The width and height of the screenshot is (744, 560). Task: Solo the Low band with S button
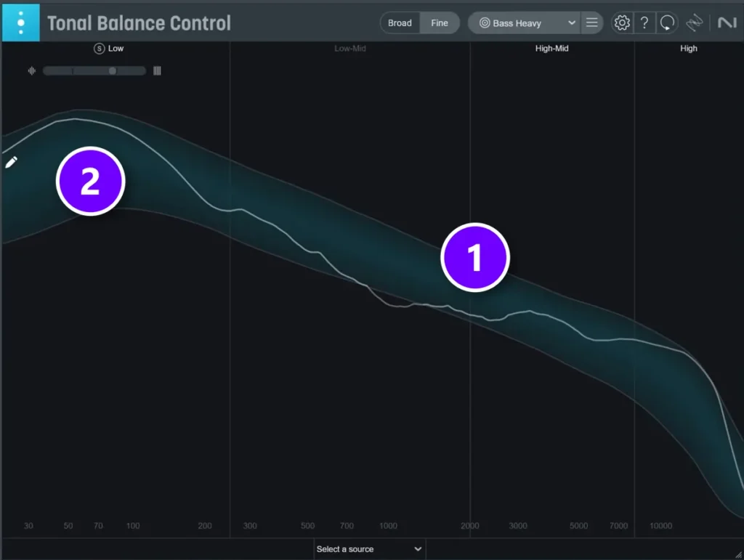click(99, 49)
